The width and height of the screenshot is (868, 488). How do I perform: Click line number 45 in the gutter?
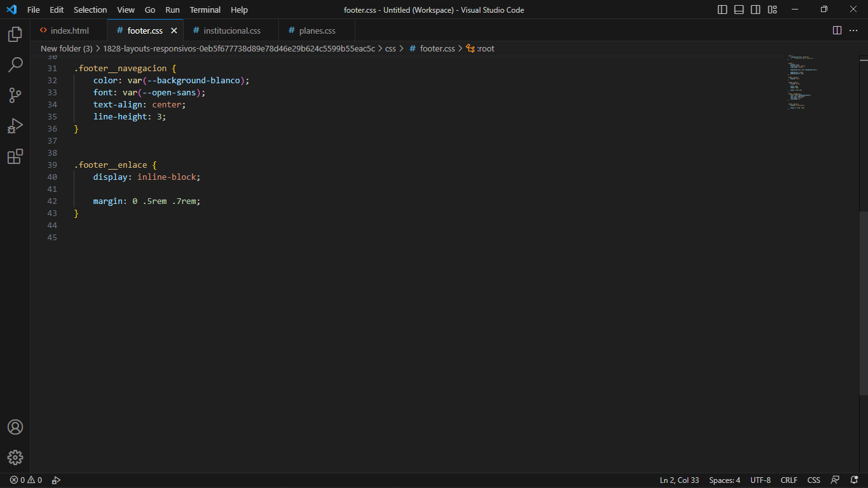click(52, 237)
